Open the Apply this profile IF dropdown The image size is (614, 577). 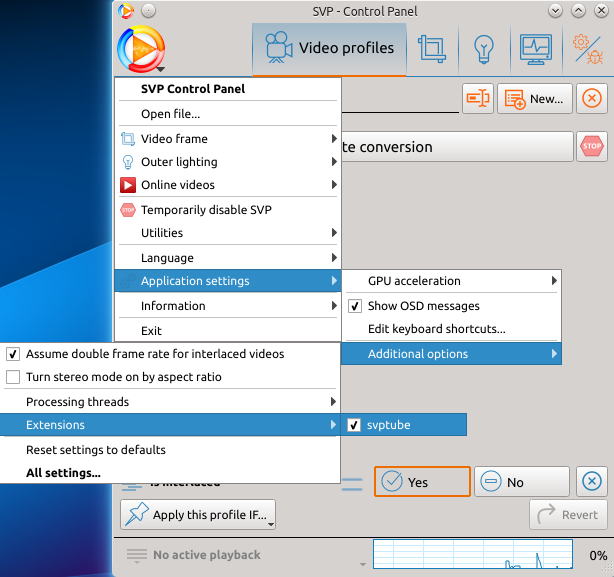[x=199, y=515]
